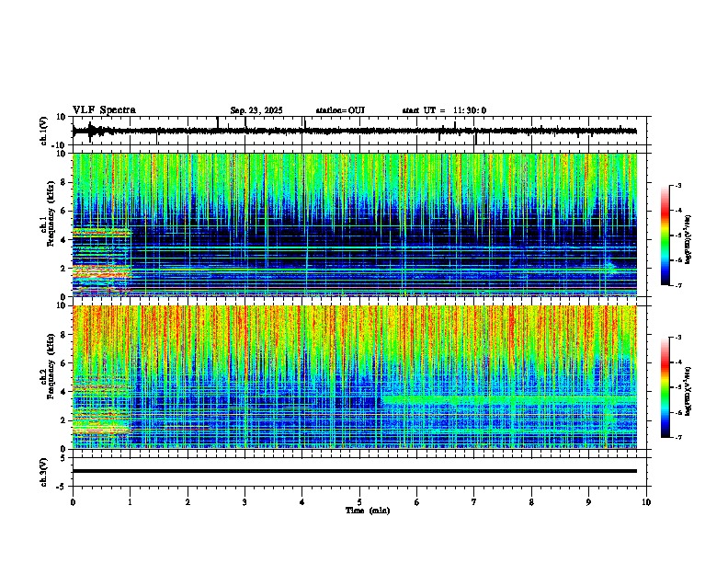Click the "8" kHz tick on ch.2 spectrogram

tap(64, 335)
